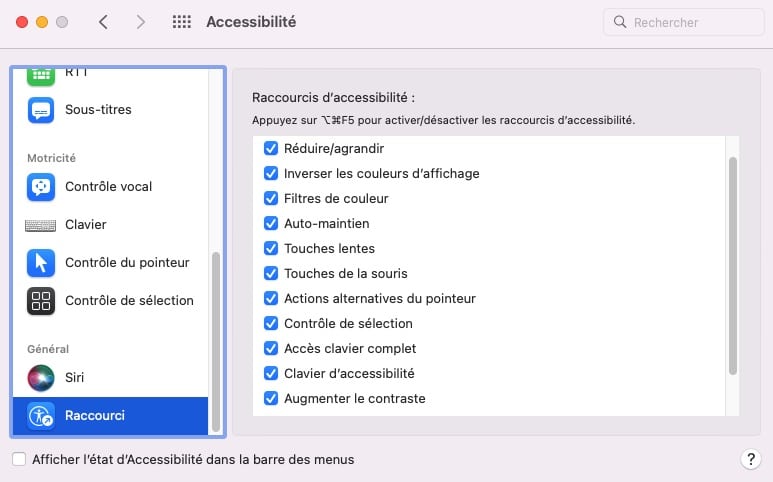Disable the Filtres de couleur checkbox
The height and width of the screenshot is (482, 773).
(271, 198)
